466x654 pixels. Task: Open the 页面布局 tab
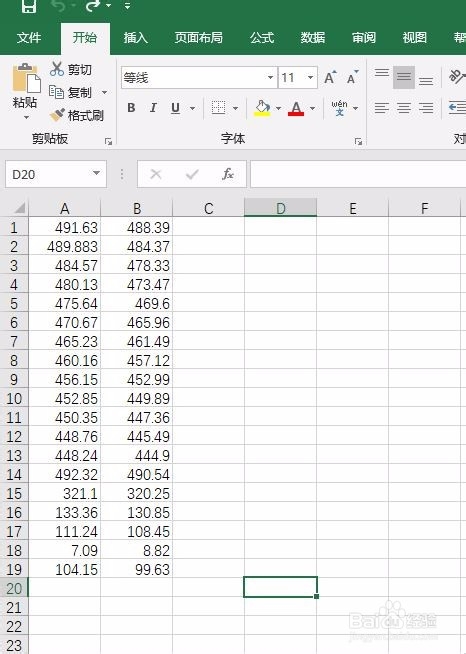[x=199, y=38]
